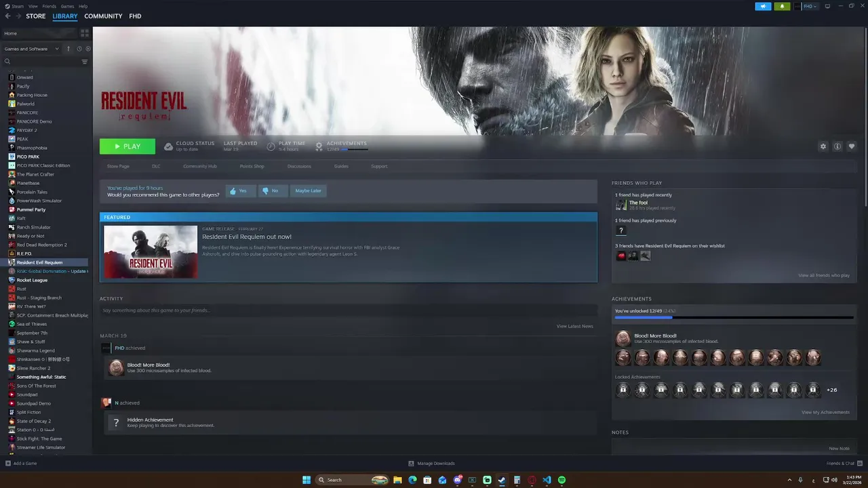Click View all friends who play
Viewport: 868px width, 488px height.
point(824,275)
